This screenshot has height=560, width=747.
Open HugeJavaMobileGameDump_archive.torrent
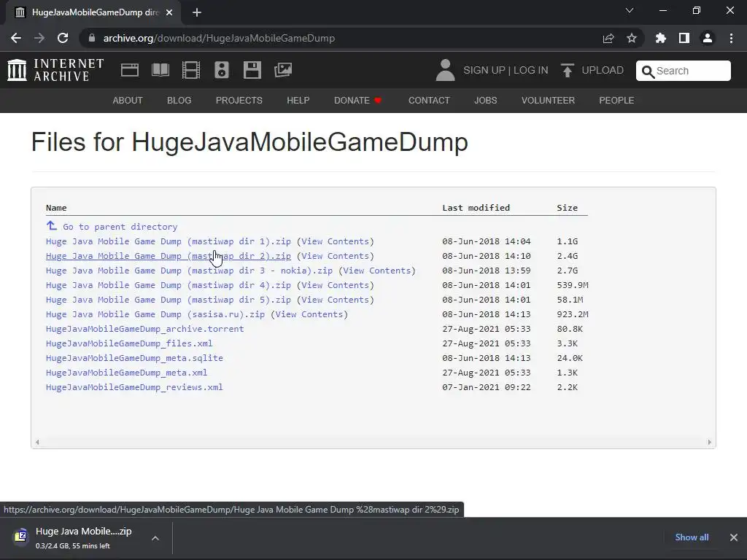point(145,329)
